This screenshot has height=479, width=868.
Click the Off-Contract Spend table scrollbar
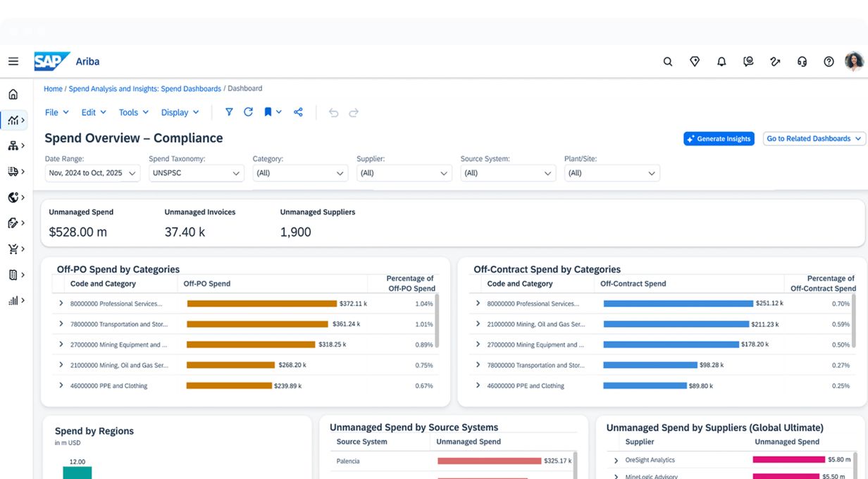[x=855, y=321]
